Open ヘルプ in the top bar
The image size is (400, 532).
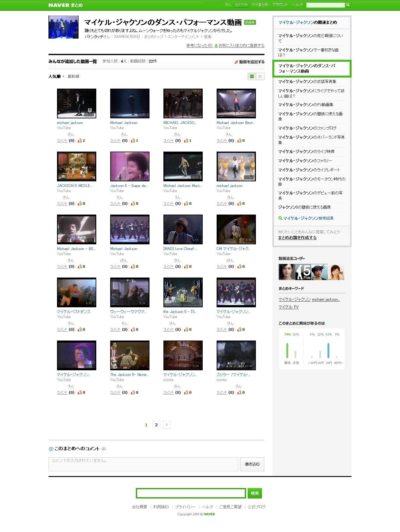click(x=297, y=5)
